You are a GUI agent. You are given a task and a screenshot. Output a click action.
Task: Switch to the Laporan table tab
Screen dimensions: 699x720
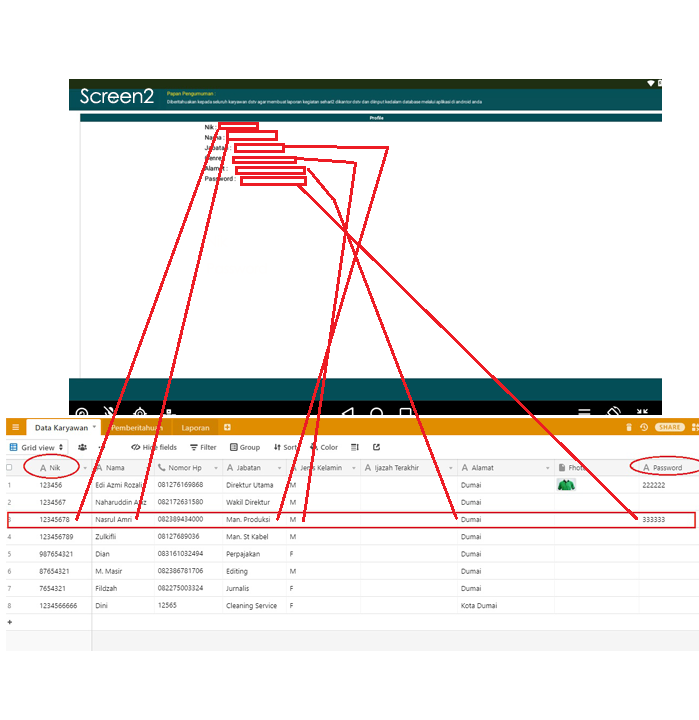pyautogui.click(x=195, y=428)
